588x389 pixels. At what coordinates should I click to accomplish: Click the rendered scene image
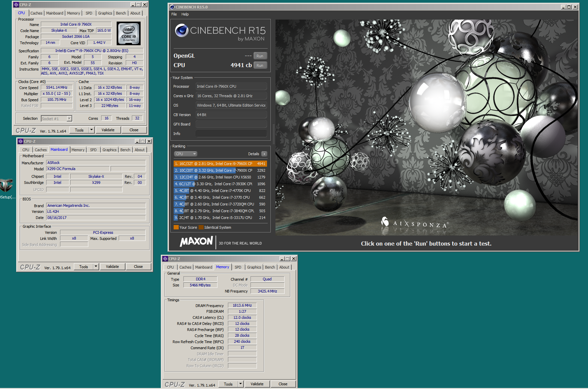[x=427, y=128]
